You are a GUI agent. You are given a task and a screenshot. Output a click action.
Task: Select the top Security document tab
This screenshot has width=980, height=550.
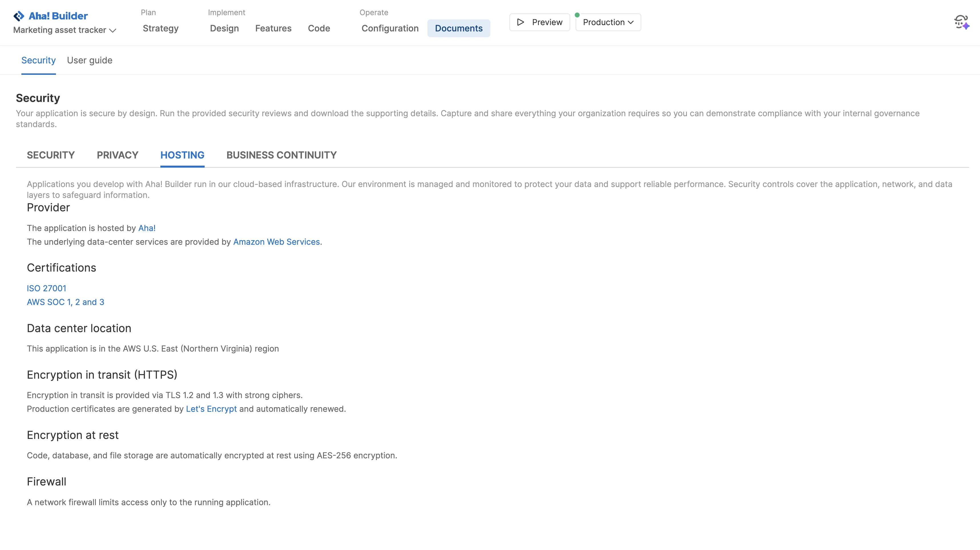coord(39,60)
